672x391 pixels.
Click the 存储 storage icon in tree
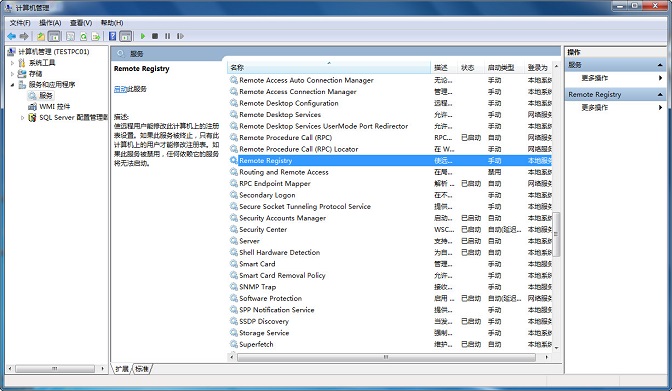point(22,74)
